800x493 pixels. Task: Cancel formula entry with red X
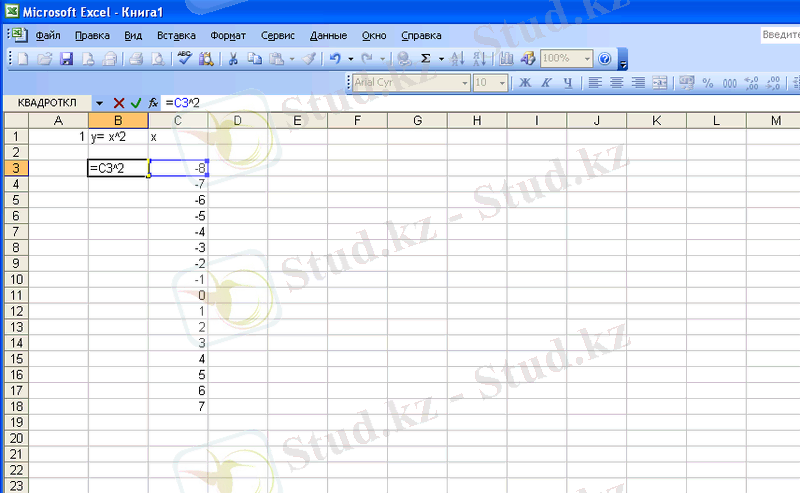(x=119, y=103)
